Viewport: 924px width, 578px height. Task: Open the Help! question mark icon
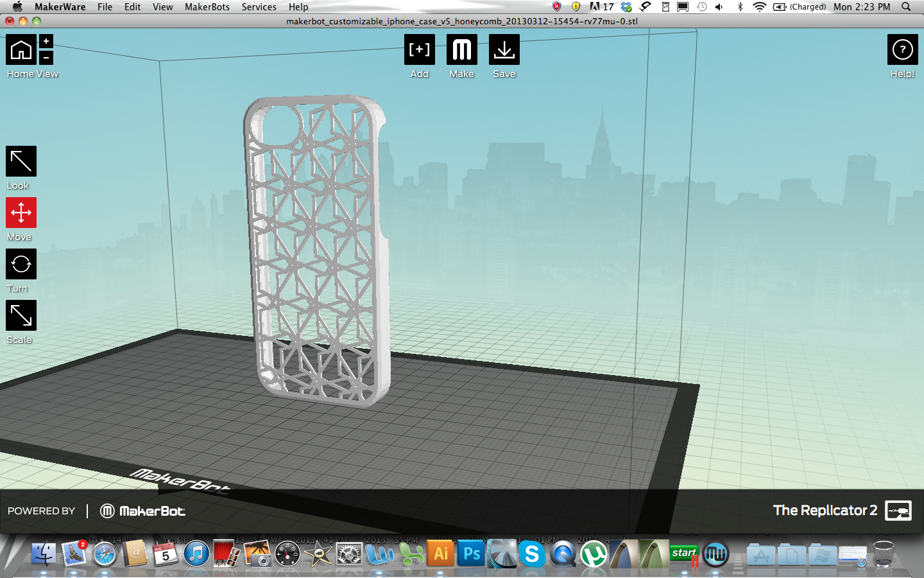point(903,49)
